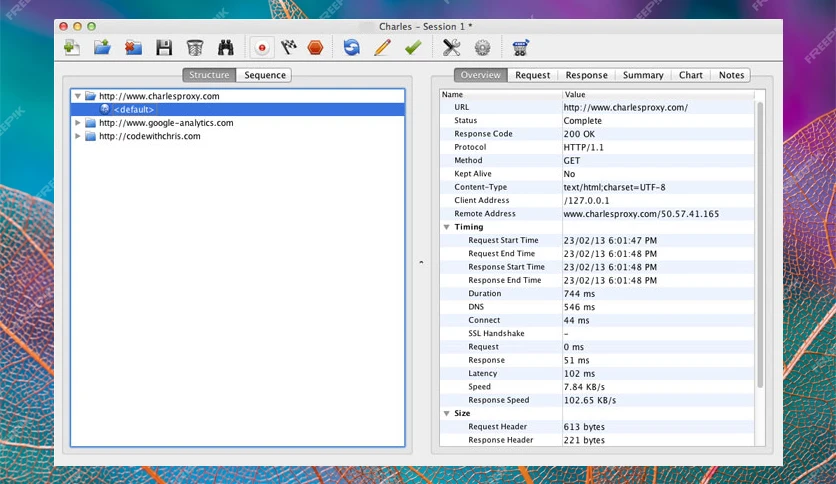Toggle throttling with checkered flag icon
Viewport: 836px width, 484px height.
tap(288, 47)
